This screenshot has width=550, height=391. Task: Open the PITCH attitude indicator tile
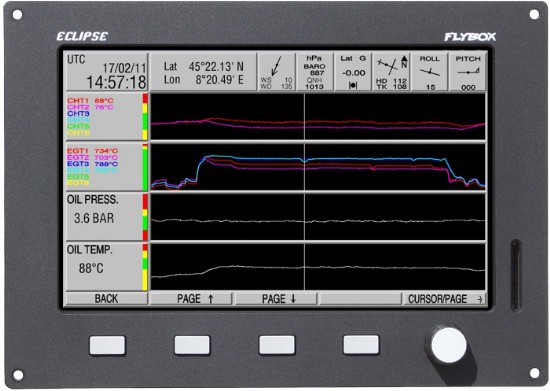[x=468, y=72]
